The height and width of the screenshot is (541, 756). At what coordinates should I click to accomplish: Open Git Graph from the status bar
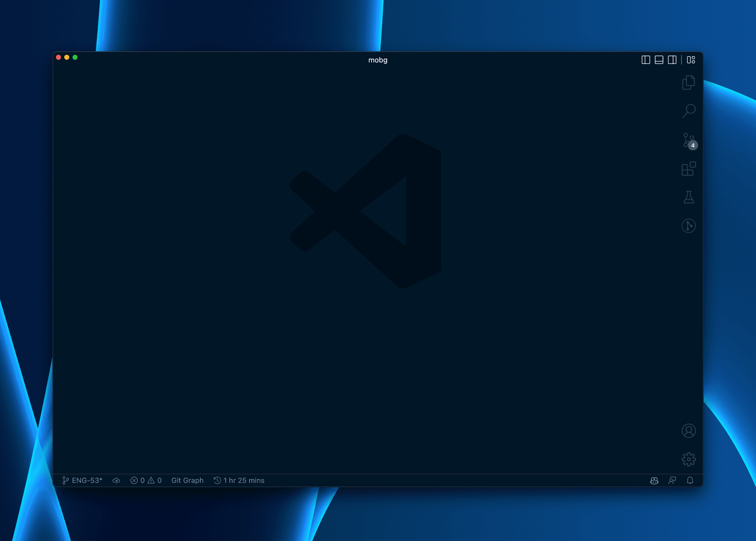(187, 480)
